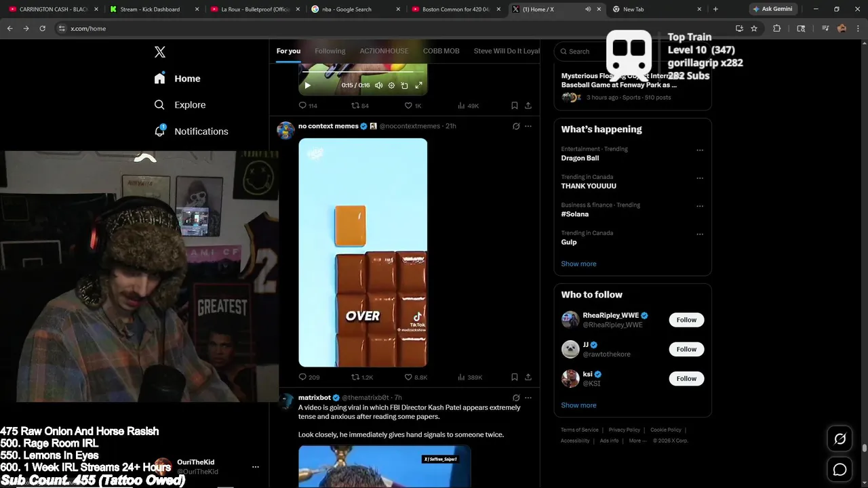Open the Grok floating button
868x488 pixels.
point(840,439)
